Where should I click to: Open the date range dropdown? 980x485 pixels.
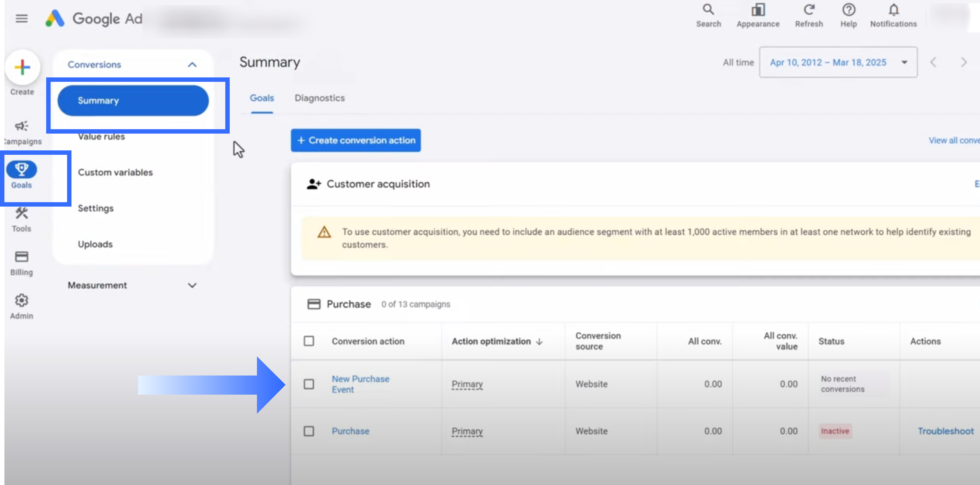tap(838, 62)
